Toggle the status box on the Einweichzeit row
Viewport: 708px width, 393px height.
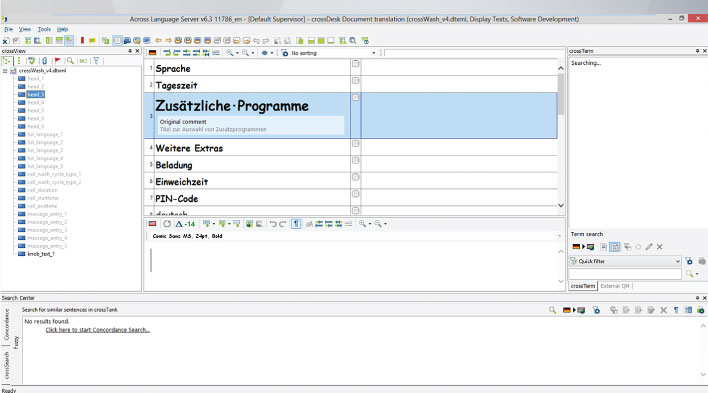pyautogui.click(x=356, y=177)
